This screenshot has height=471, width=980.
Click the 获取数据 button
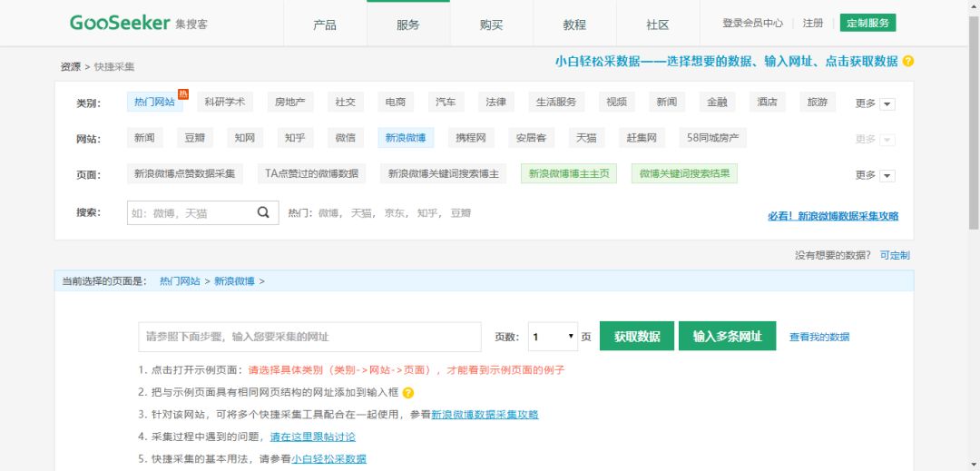637,336
